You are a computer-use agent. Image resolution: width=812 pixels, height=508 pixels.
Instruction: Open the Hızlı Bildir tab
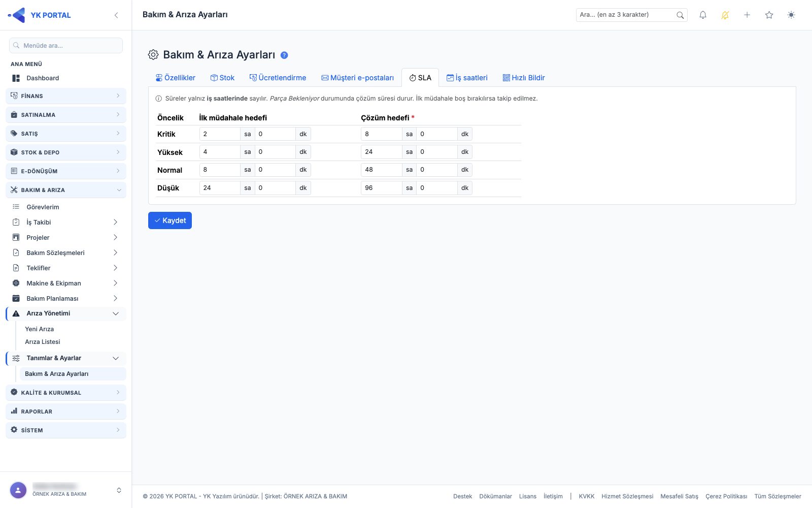point(524,78)
